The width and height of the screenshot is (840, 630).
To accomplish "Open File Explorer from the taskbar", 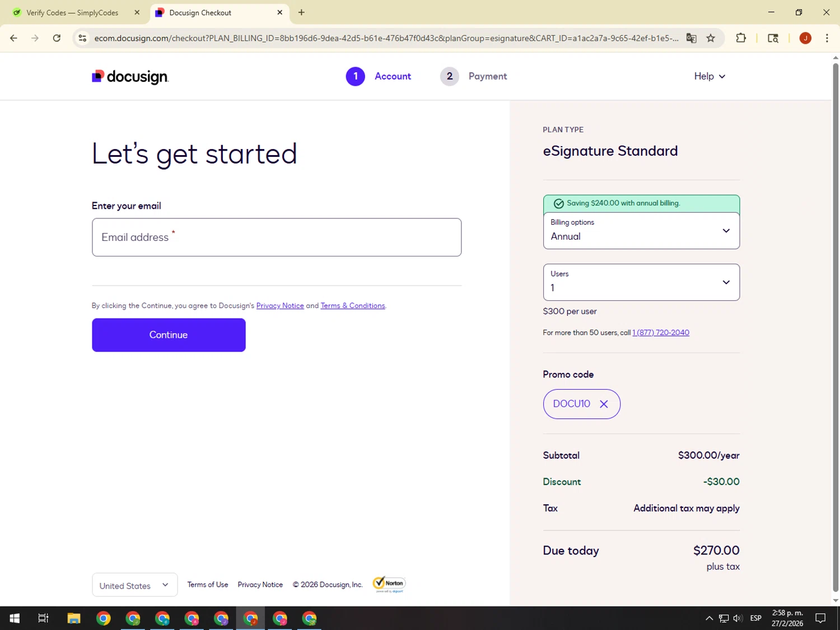I will pos(74,618).
